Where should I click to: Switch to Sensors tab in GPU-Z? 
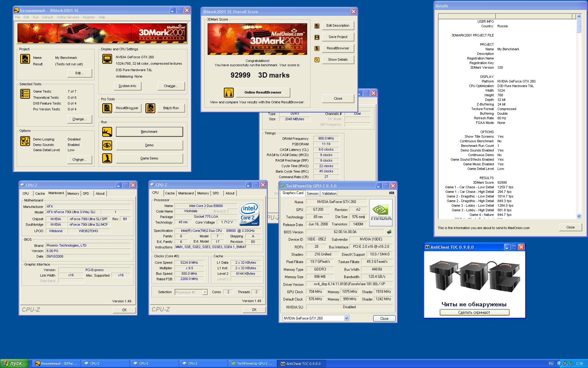click(x=313, y=194)
